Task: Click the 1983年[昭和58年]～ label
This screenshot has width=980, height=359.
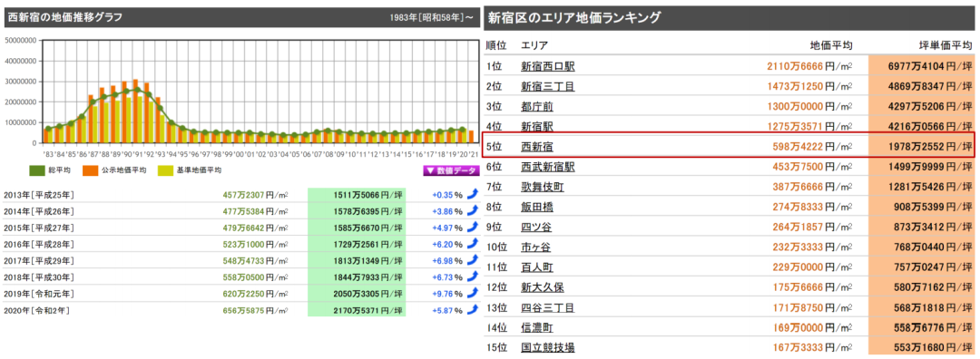Action: tap(431, 17)
